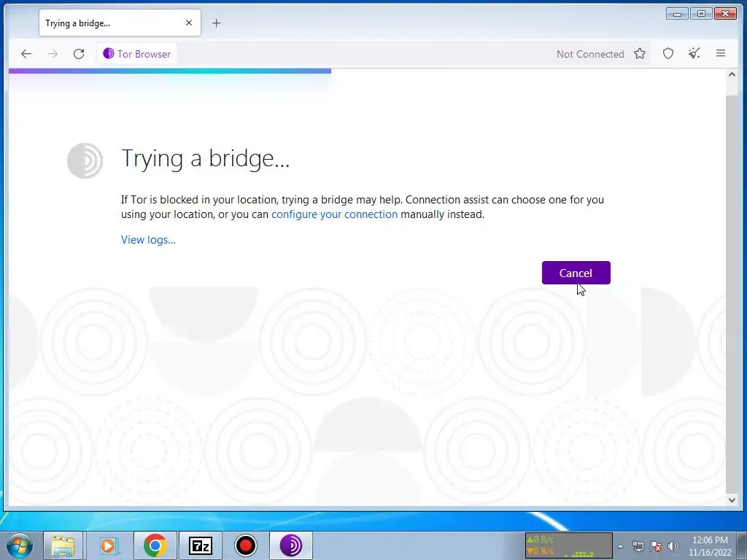The height and width of the screenshot is (560, 747).
Task: Click the network speed meter widget
Action: click(568, 545)
